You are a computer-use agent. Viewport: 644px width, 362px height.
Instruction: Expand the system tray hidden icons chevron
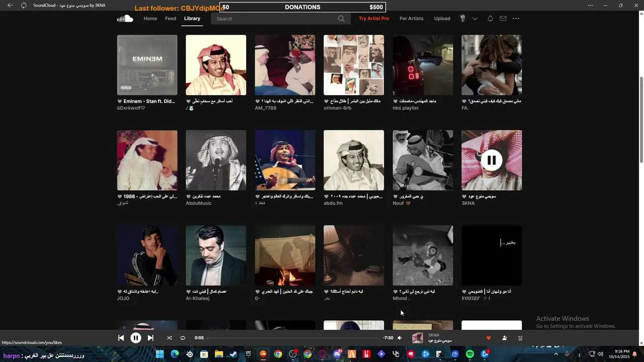556,354
